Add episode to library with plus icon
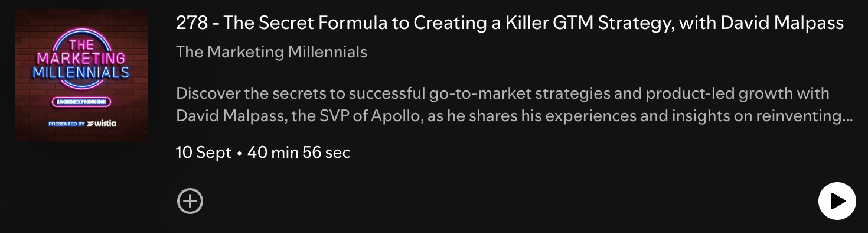Viewport: 868px width, 233px height. [190, 201]
